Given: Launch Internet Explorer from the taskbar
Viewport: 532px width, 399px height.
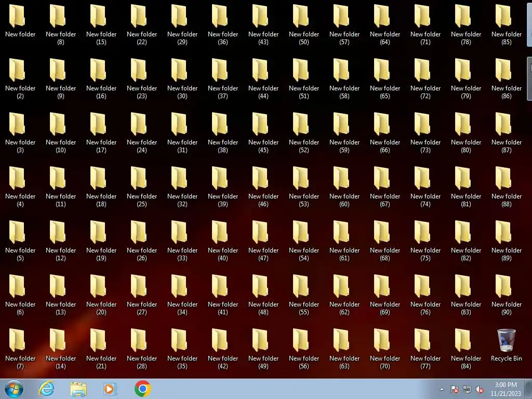Looking at the screenshot, I should coord(46,389).
